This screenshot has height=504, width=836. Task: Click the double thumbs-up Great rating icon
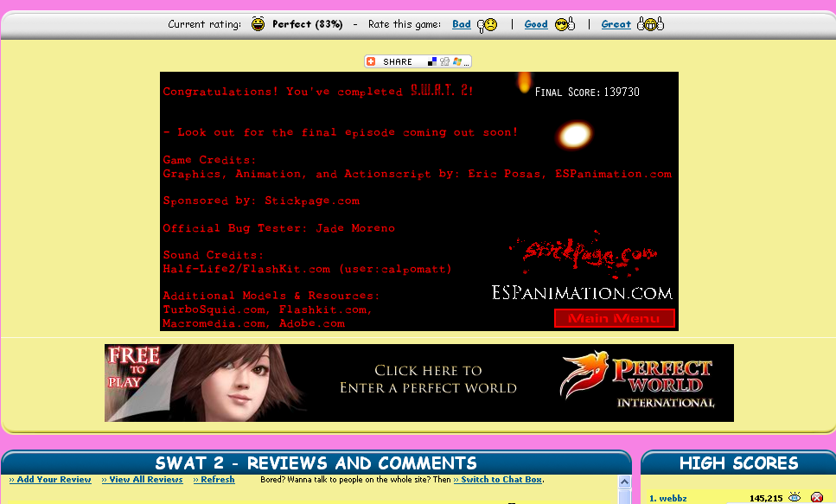tap(649, 24)
